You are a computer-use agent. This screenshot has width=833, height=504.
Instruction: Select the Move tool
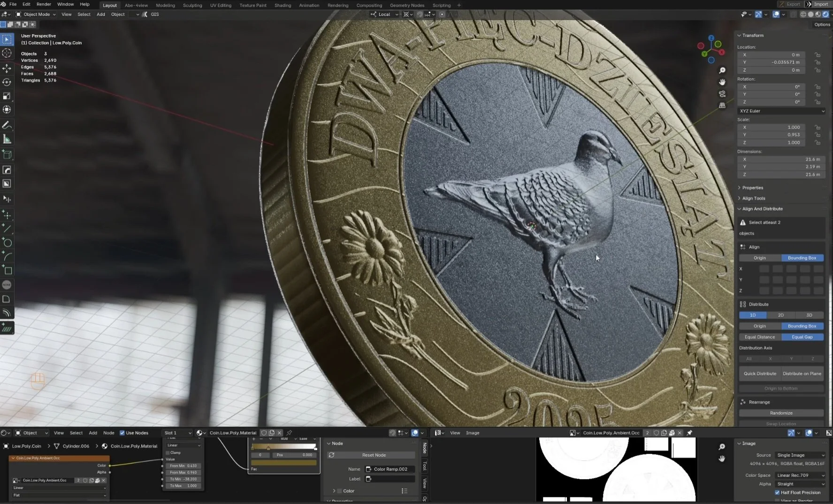coord(7,68)
